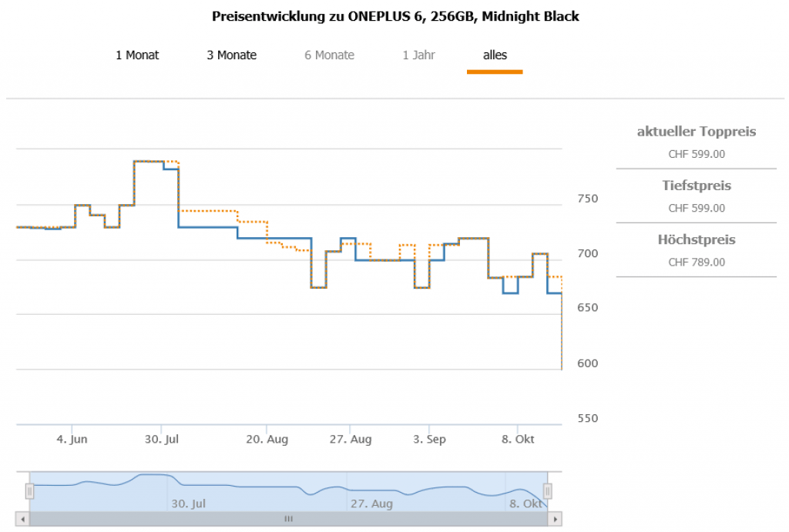Click the navigator scrollbar grip thumb
The height and width of the screenshot is (532, 789).
click(289, 520)
